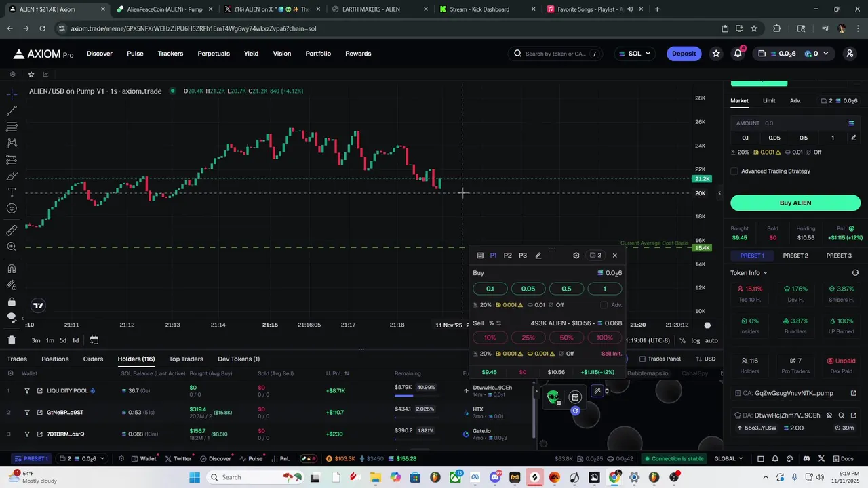Check the Adv. box in floating panel
Image resolution: width=868 pixels, height=488 pixels.
(x=604, y=305)
